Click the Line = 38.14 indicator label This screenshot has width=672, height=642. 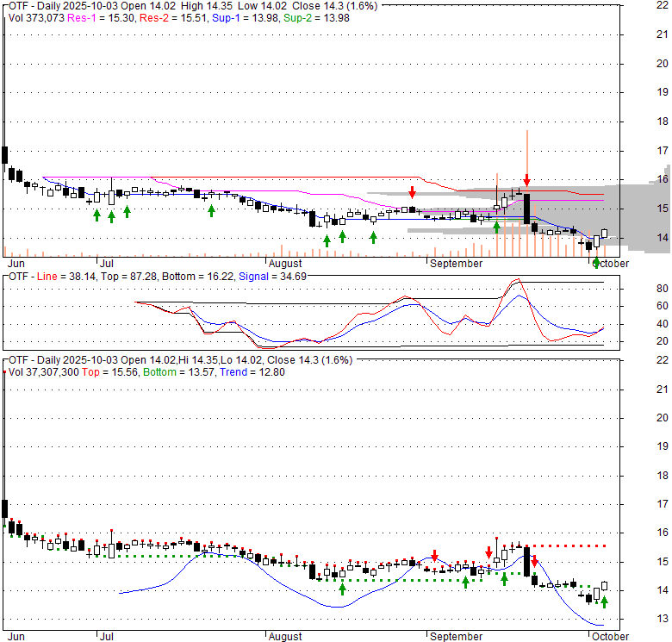[66, 277]
